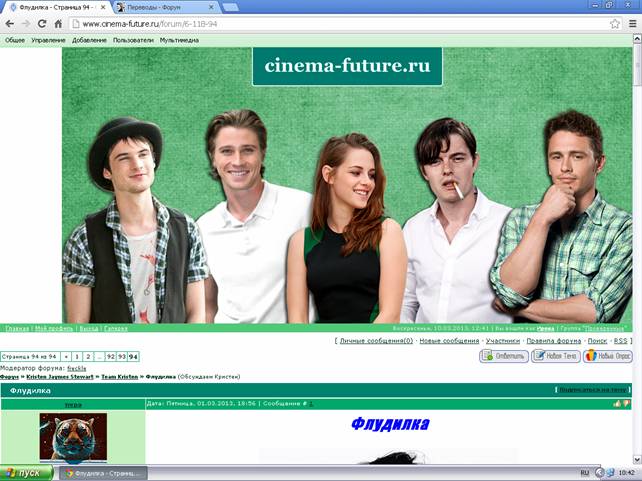The height and width of the screenshot is (481, 642).
Task: Go to the previous page arrow «
Action: (66, 357)
